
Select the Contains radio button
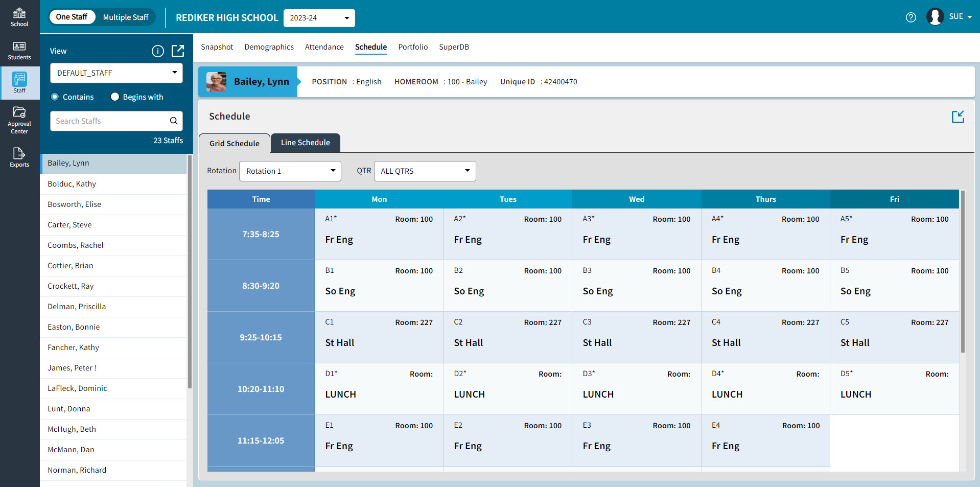pos(55,97)
